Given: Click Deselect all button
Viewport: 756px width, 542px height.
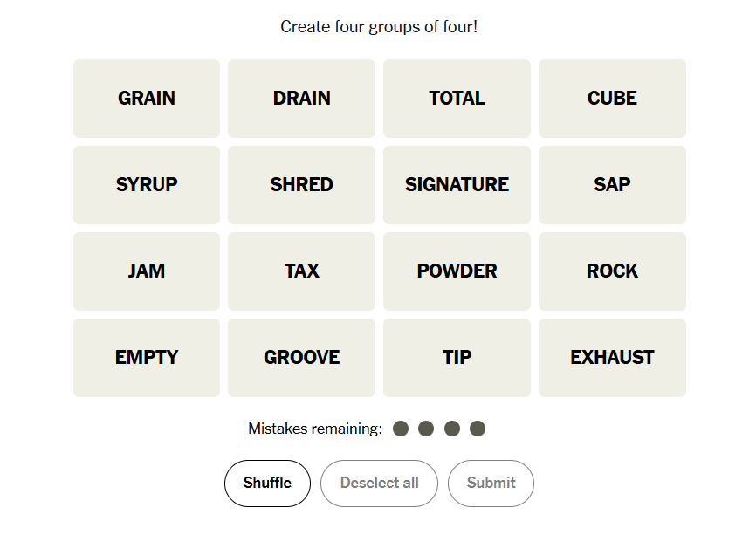Looking at the screenshot, I should click(379, 484).
